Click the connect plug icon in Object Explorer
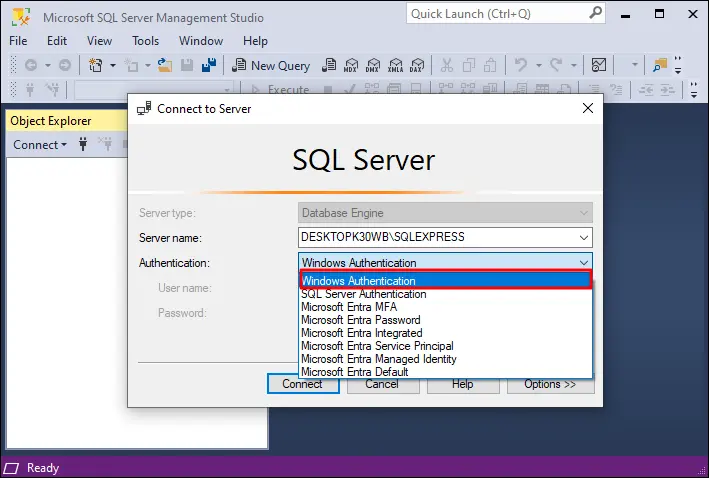This screenshot has height=478, width=709. [82, 145]
